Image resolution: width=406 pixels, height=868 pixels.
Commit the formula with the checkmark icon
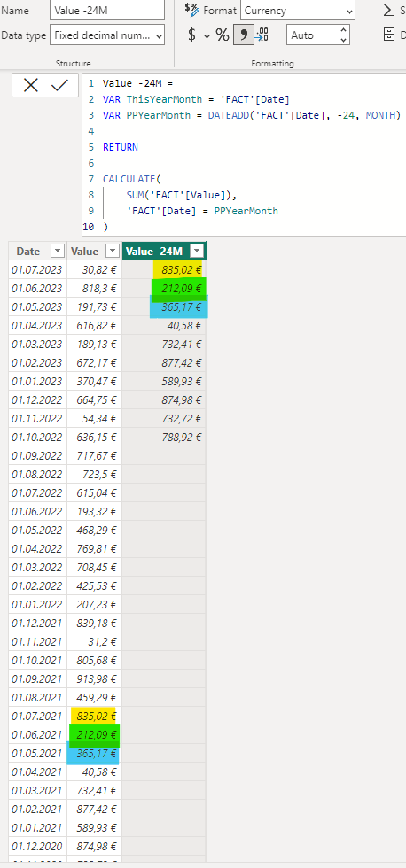tap(59, 85)
